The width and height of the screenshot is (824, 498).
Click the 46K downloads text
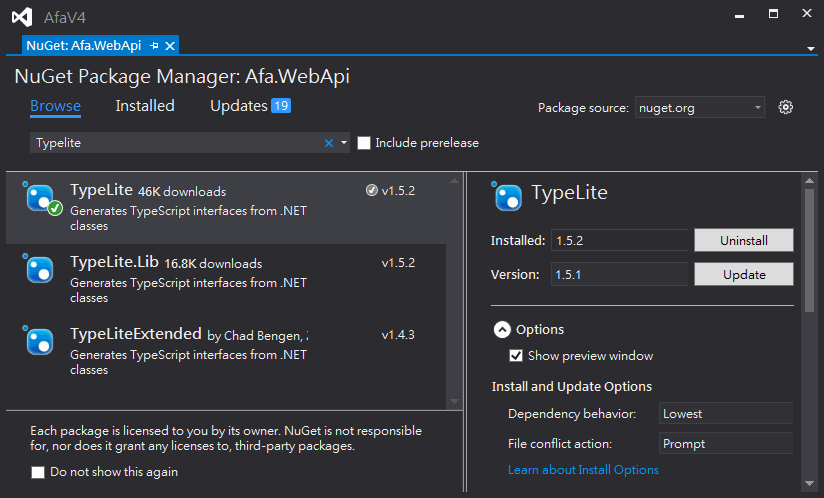182,192
